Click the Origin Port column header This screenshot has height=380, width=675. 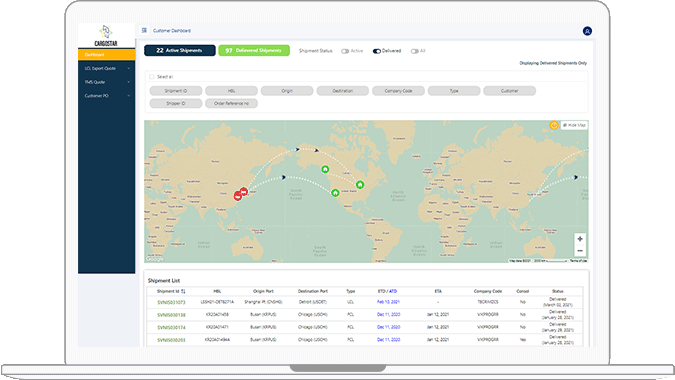[263, 291]
